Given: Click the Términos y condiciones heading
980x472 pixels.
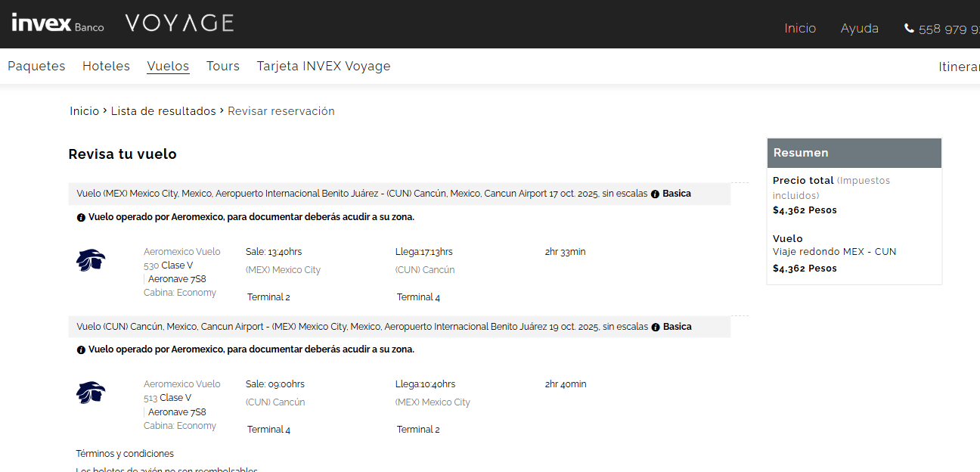Looking at the screenshot, I should point(125,454).
